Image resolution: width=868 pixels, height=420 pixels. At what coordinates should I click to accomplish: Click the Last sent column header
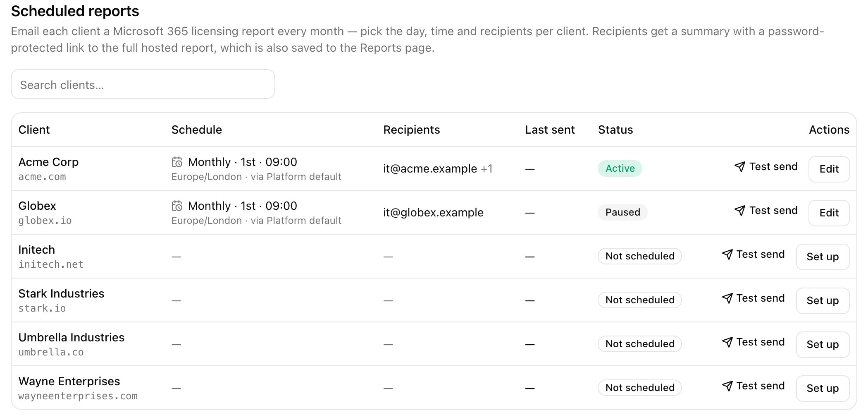pos(550,130)
